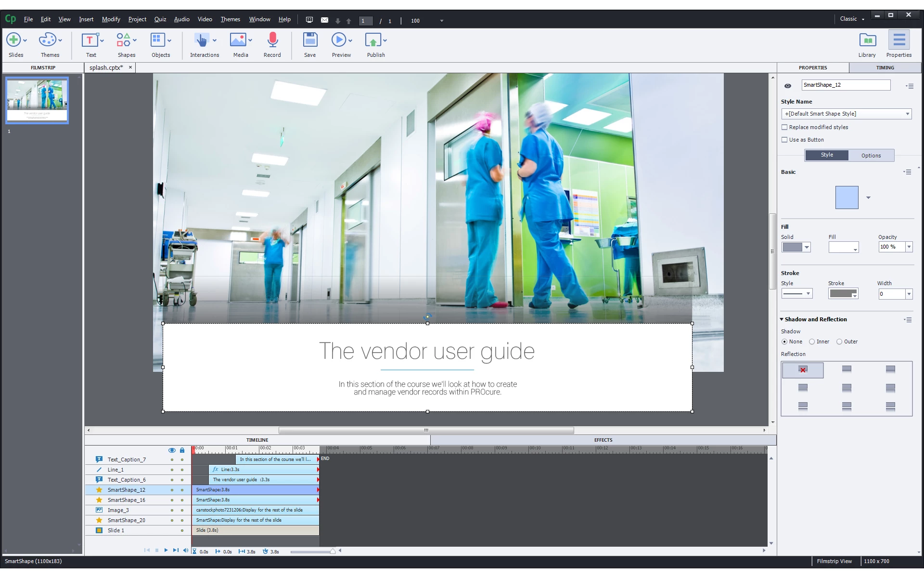
Task: Click the object name field SmartShape_12
Action: coord(846,85)
